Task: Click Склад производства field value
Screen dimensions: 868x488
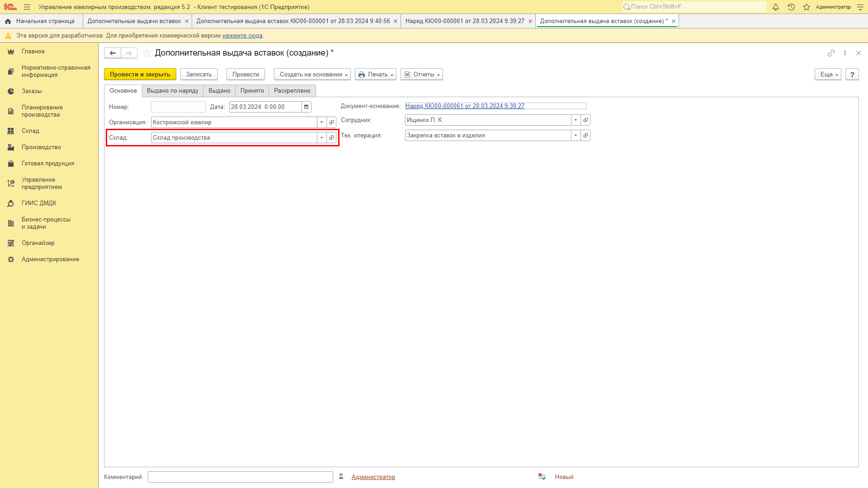Action: point(234,138)
